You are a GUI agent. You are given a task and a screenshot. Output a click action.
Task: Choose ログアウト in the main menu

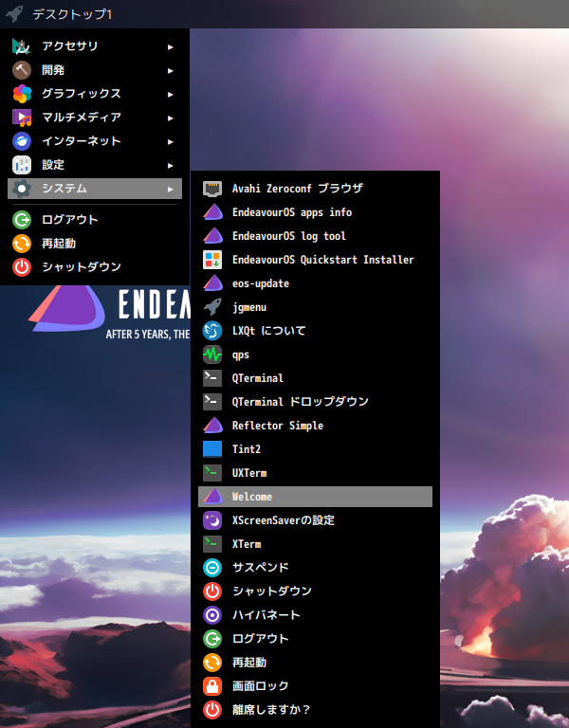pos(95,220)
